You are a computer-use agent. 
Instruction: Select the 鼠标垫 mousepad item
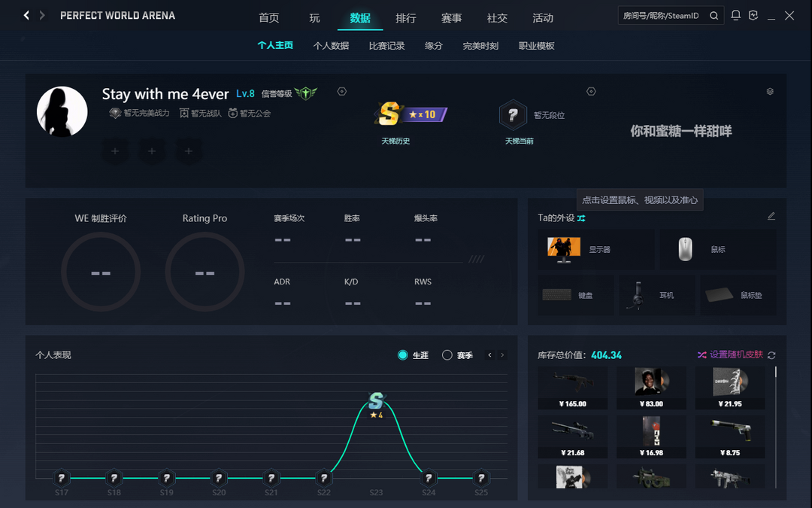738,295
